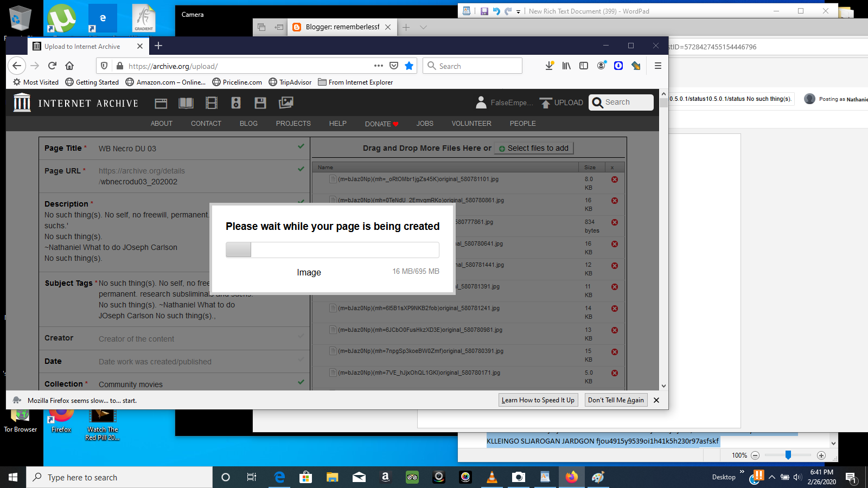The image size is (868, 488).
Task: Open DONATE link in navigation
Action: [382, 124]
